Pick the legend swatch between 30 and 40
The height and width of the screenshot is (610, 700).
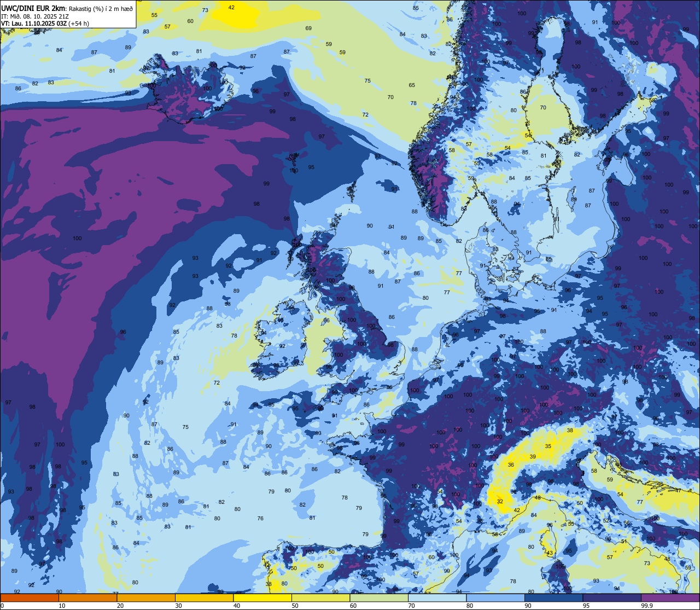click(x=204, y=597)
